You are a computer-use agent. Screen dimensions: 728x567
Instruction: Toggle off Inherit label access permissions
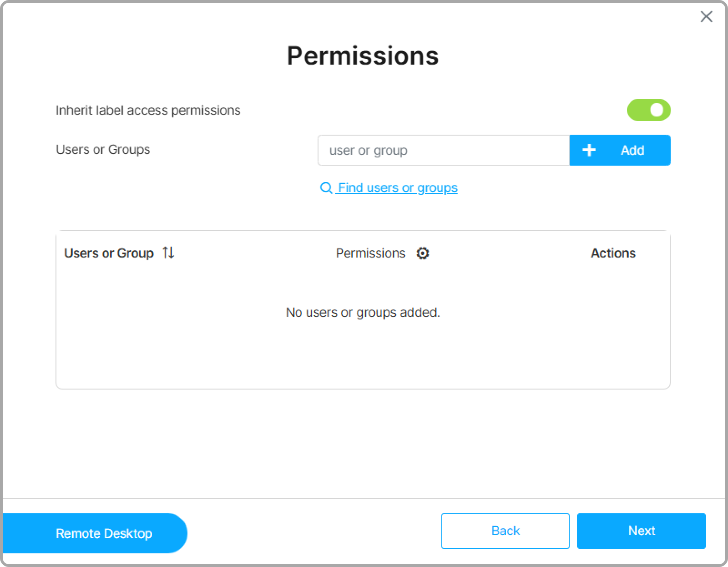click(648, 110)
